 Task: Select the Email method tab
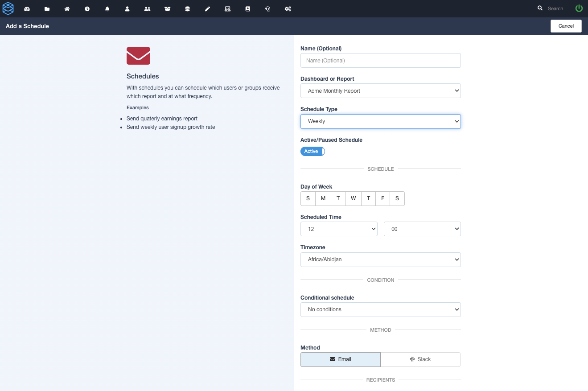[x=340, y=359]
